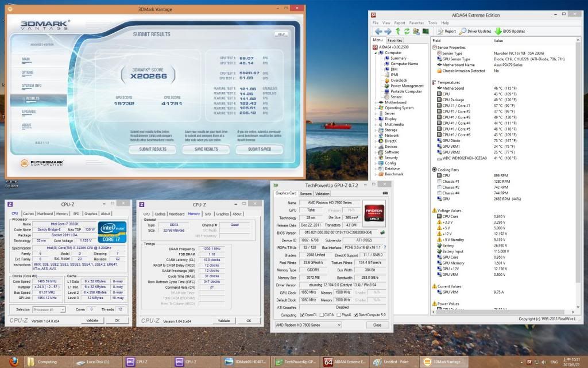Expand Storage node in AIDA64 tree

(x=376, y=130)
